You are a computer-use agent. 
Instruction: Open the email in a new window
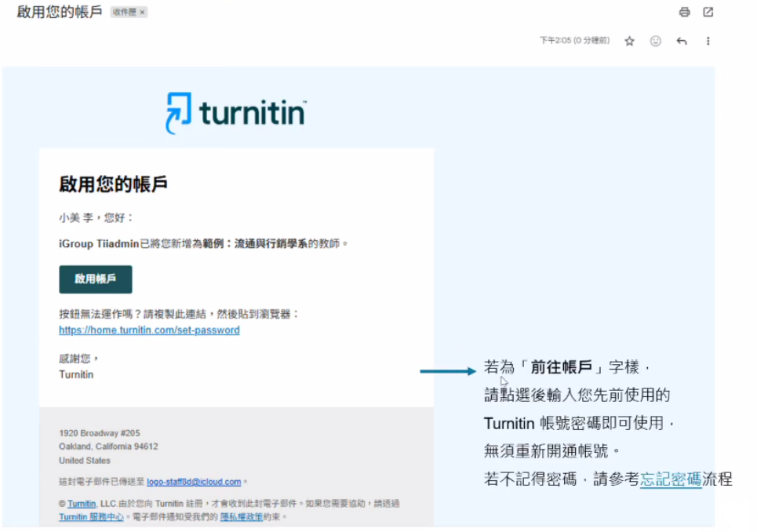[x=708, y=12]
